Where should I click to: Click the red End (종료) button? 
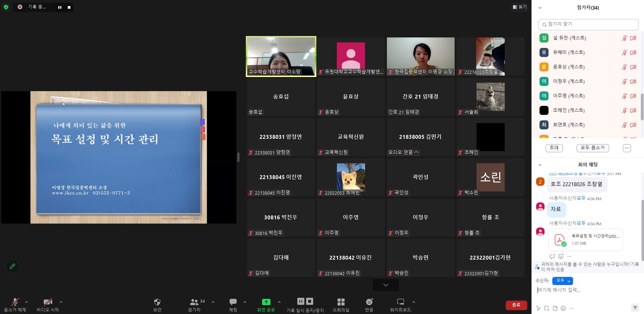point(516,305)
